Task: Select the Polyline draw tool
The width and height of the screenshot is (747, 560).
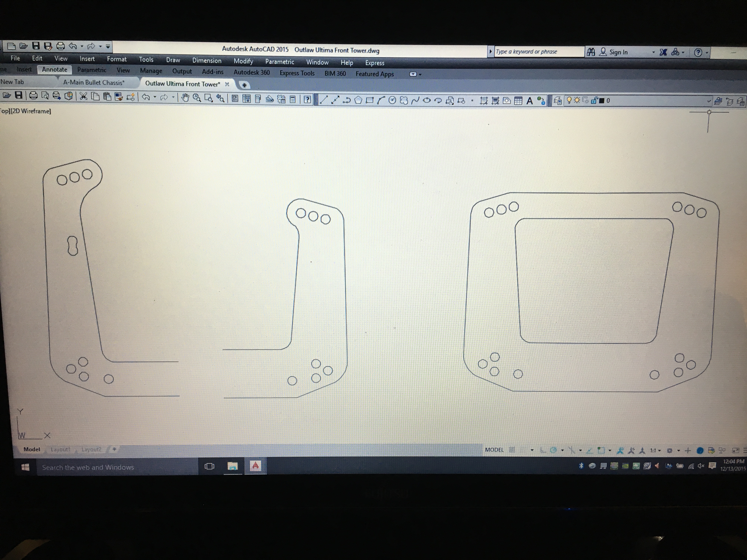Action: coord(346,100)
